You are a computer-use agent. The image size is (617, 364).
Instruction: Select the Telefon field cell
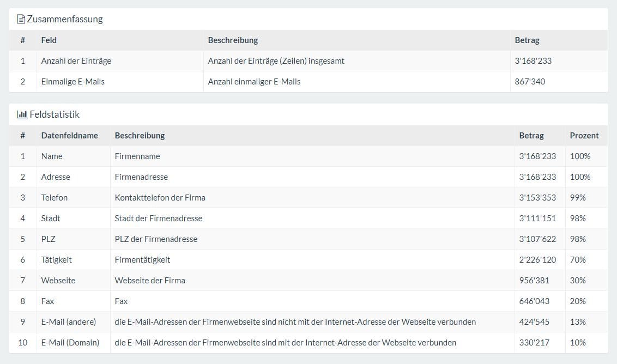(55, 197)
